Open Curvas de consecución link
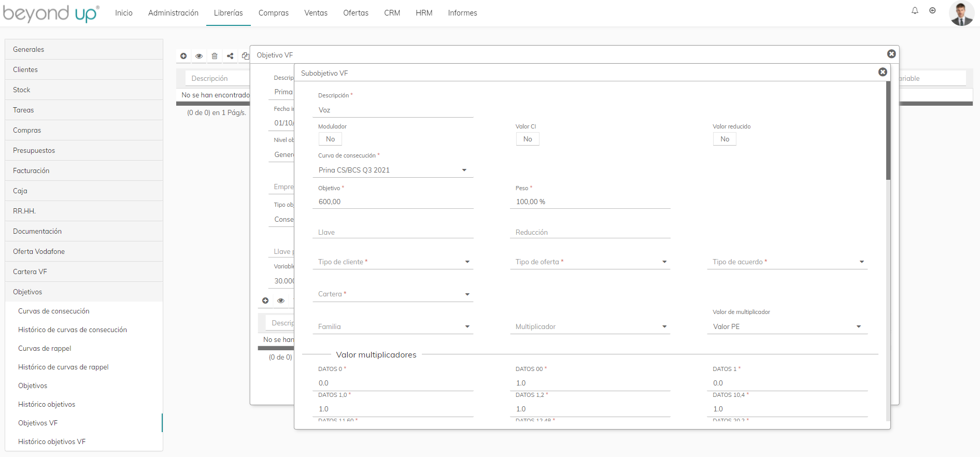 pyautogui.click(x=54, y=311)
